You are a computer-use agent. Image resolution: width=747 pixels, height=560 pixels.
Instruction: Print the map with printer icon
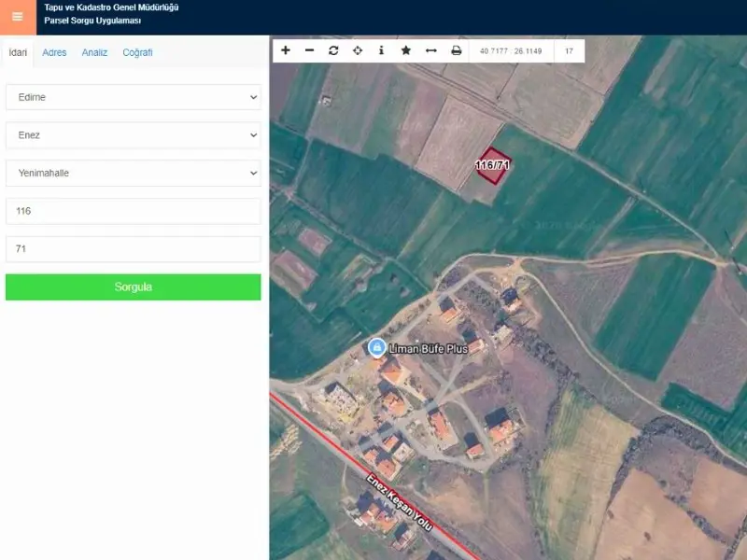point(456,50)
